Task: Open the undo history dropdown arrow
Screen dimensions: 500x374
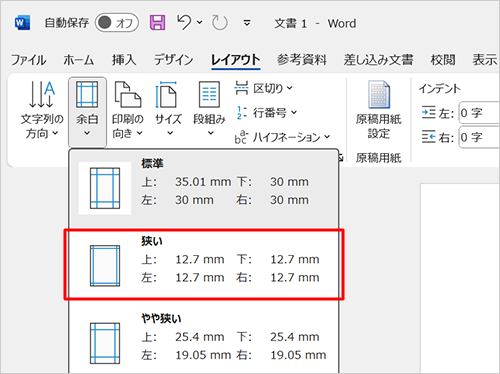Action: 199,23
